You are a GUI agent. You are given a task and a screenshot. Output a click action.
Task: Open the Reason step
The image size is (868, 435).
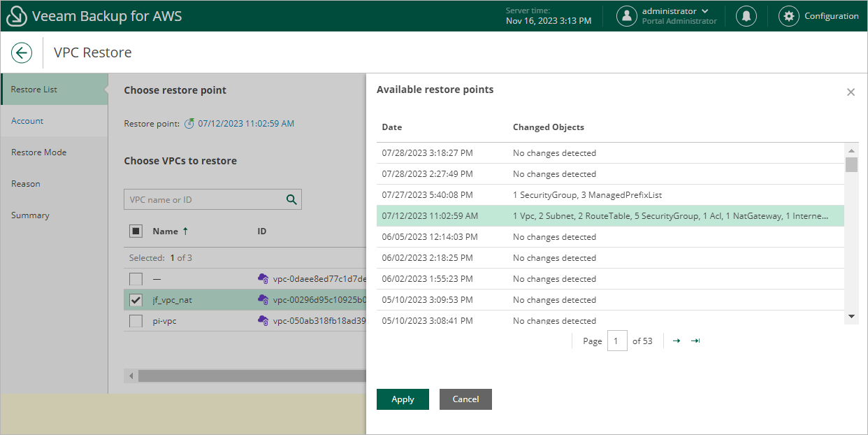(54, 184)
